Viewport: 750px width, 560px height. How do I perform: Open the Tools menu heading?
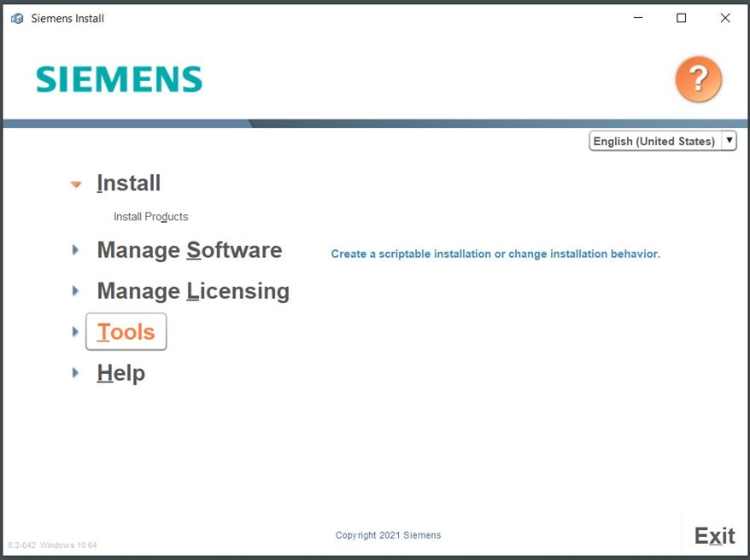point(126,331)
